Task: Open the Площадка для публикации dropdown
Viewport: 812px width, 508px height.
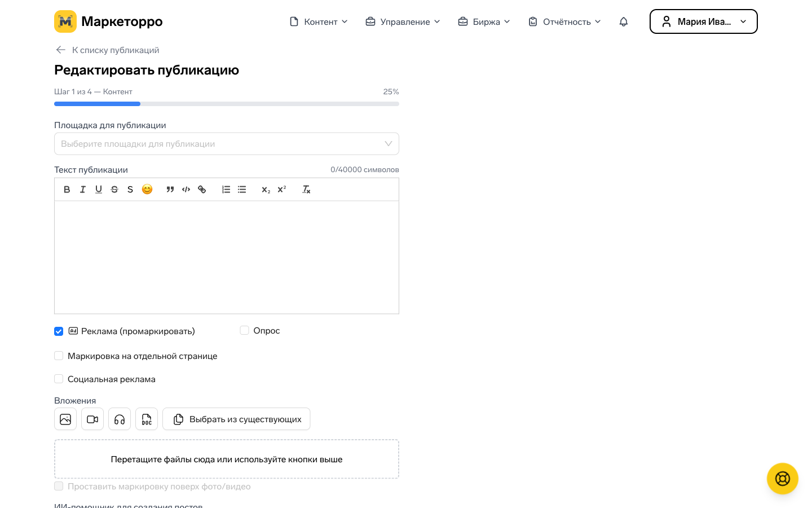Action: pos(227,144)
